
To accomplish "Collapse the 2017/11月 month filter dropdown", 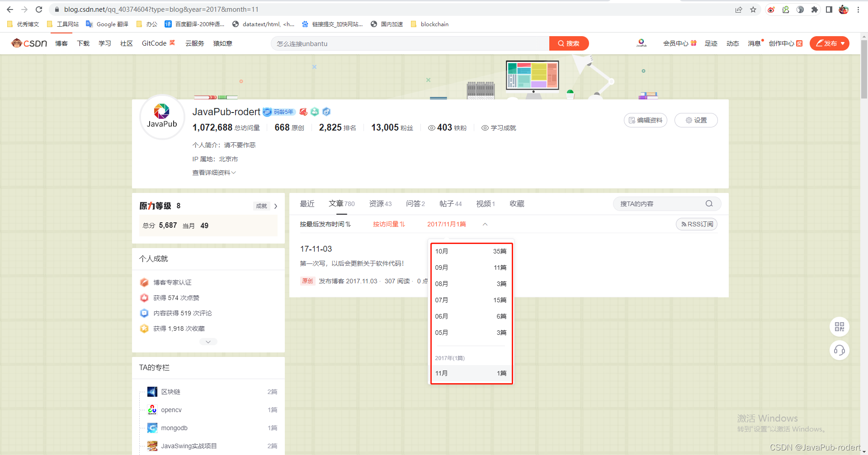I will tap(485, 224).
